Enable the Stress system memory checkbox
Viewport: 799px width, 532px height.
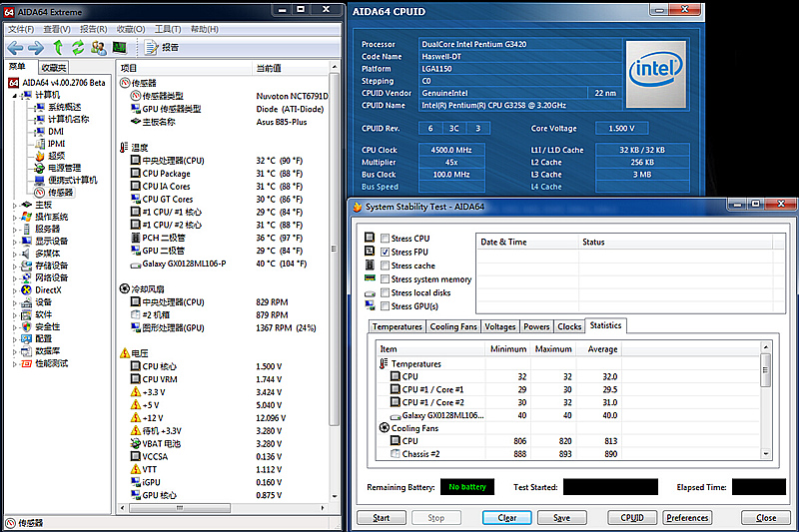pyautogui.click(x=385, y=279)
